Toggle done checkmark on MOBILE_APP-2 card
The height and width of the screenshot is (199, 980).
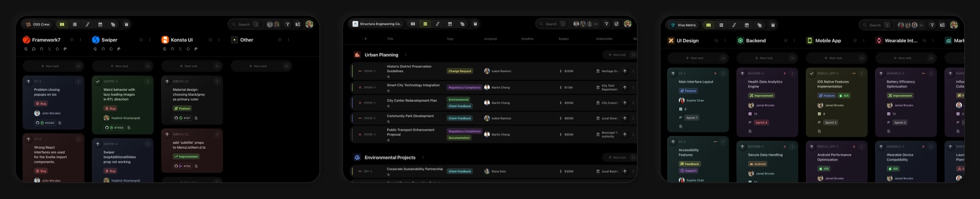coord(812,74)
